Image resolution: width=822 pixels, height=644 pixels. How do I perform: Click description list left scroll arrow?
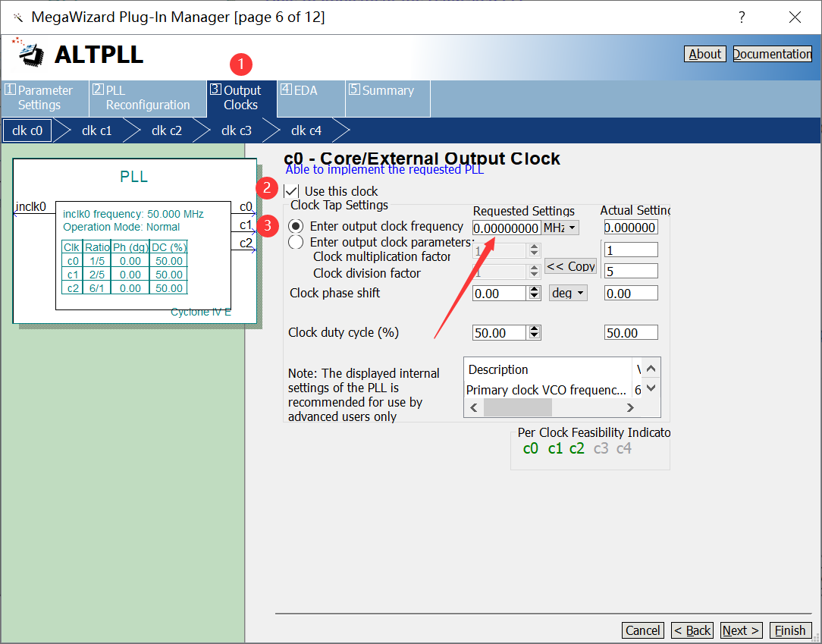click(474, 408)
